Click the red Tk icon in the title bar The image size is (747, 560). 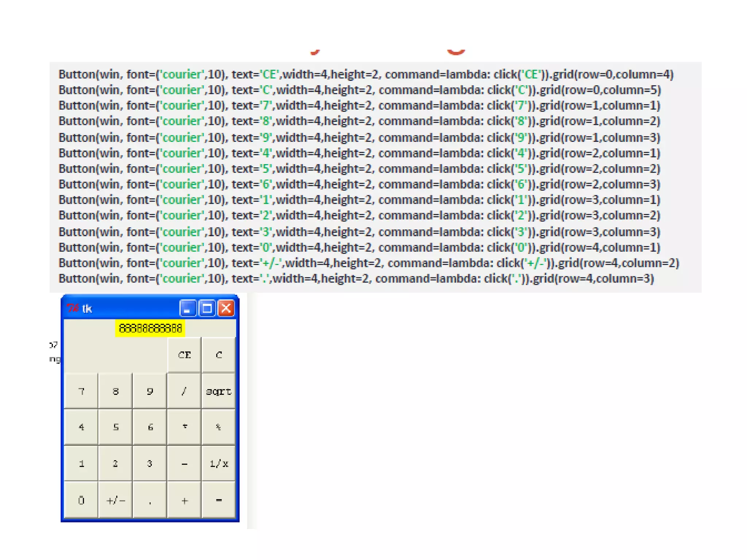click(x=73, y=308)
